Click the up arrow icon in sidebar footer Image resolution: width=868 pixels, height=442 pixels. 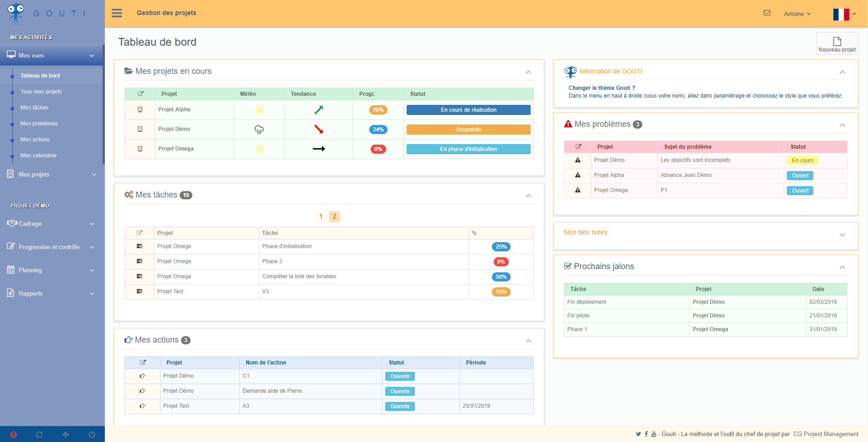(66, 435)
